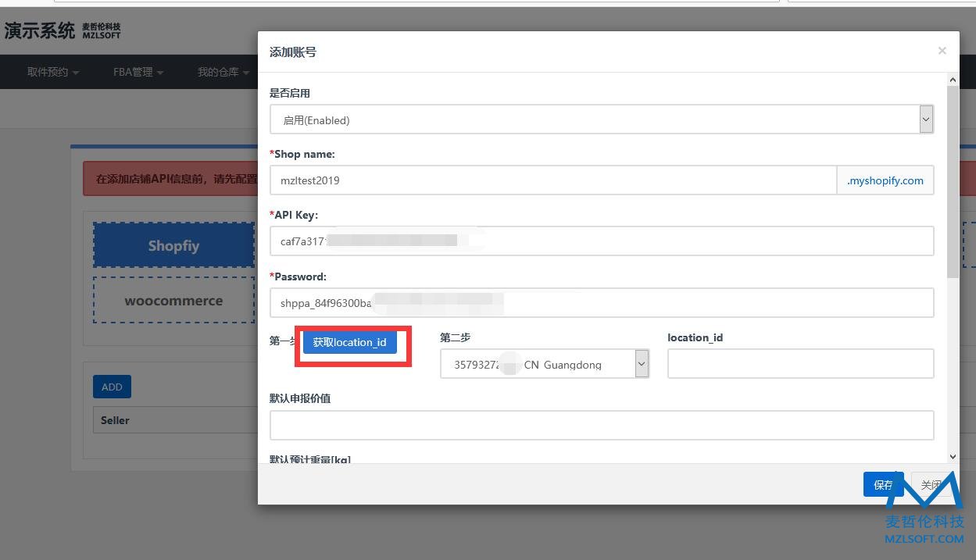This screenshot has height=560, width=976.
Task: Click the red API warning banner
Action: pyautogui.click(x=170, y=179)
